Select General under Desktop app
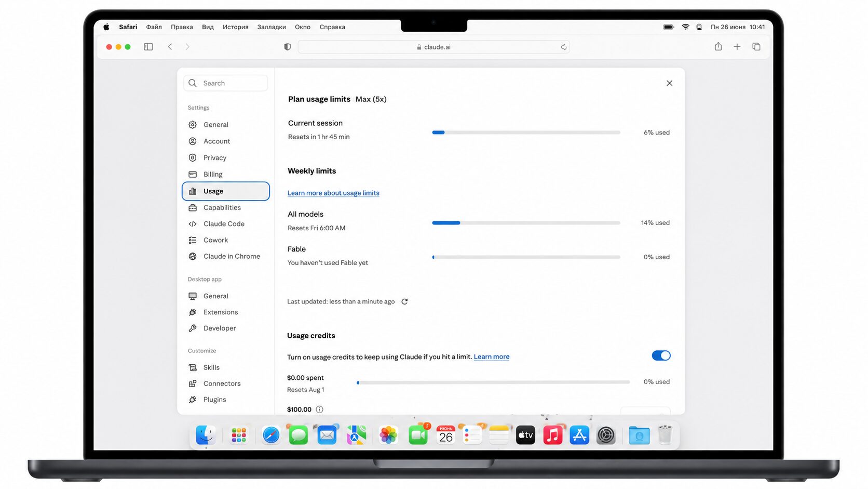The image size is (868, 489). [226, 296]
